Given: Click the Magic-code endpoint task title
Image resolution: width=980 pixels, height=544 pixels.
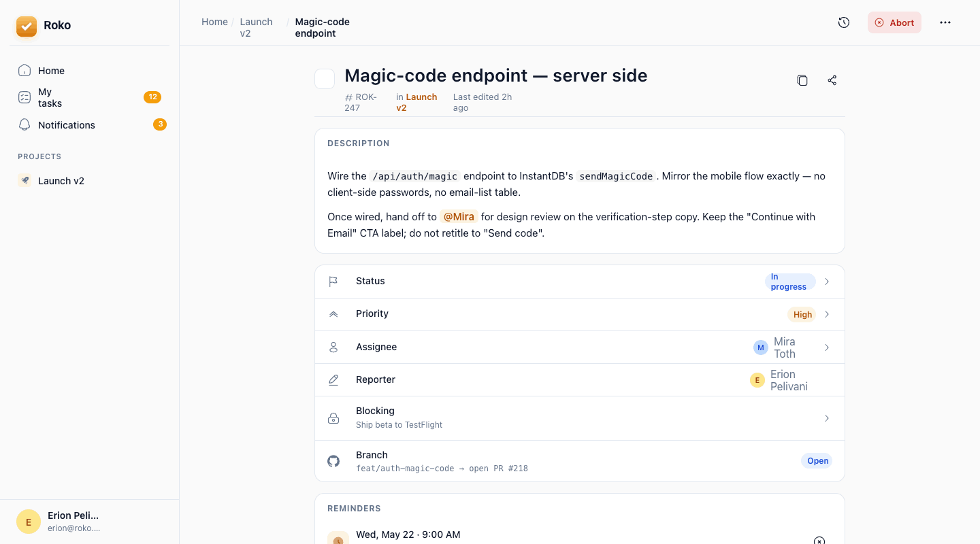Looking at the screenshot, I should 496,75.
